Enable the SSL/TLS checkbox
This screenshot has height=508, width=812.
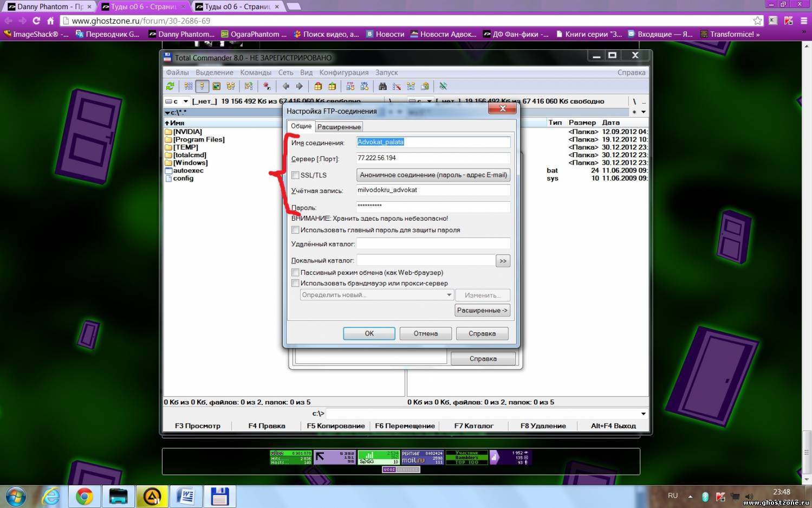(295, 175)
